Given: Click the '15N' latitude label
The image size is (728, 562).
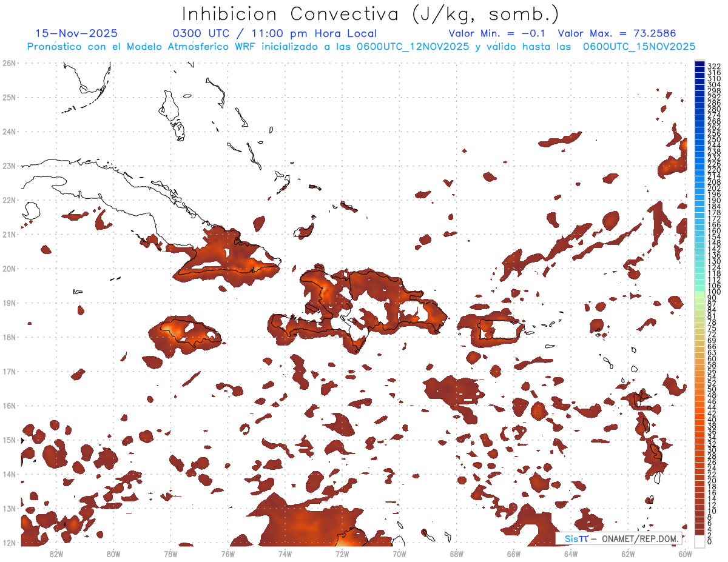Looking at the screenshot, I should 8,440.
